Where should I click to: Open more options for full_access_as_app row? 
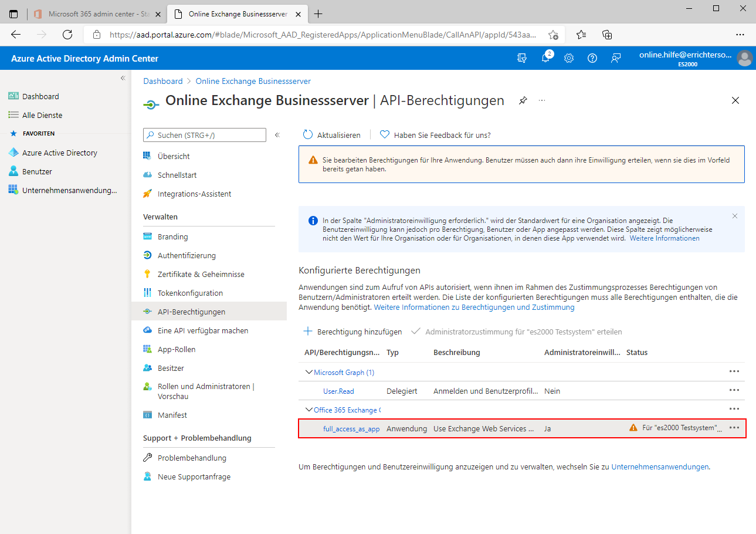(x=734, y=428)
